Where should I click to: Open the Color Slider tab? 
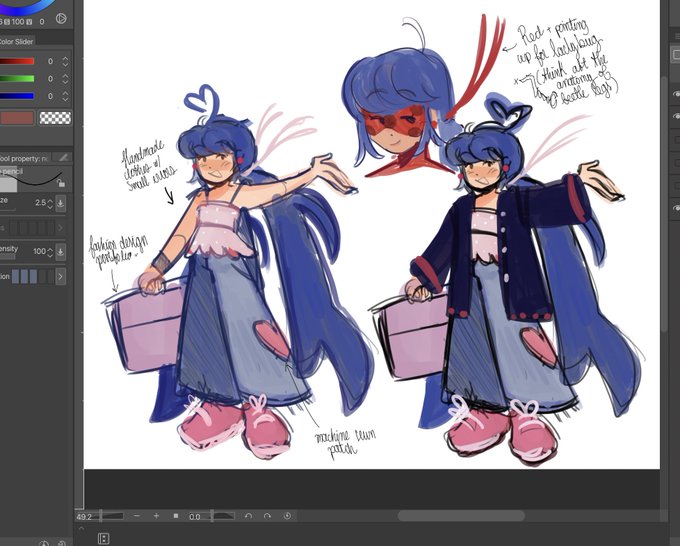click(x=16, y=42)
